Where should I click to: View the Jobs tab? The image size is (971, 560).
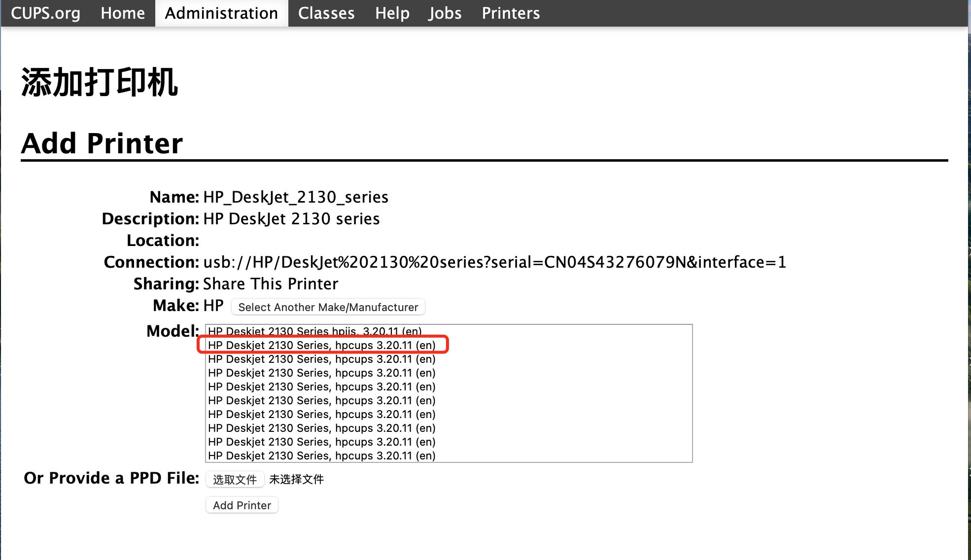445,13
